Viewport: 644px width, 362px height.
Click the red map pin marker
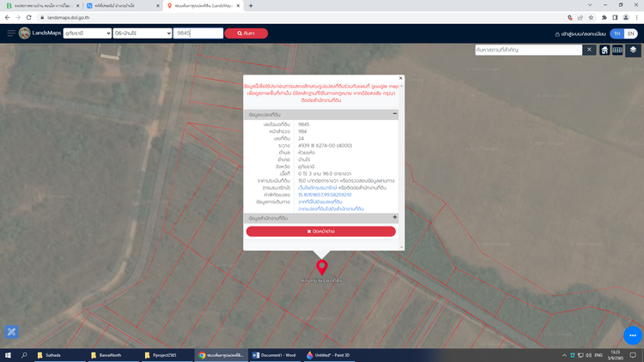tap(322, 267)
